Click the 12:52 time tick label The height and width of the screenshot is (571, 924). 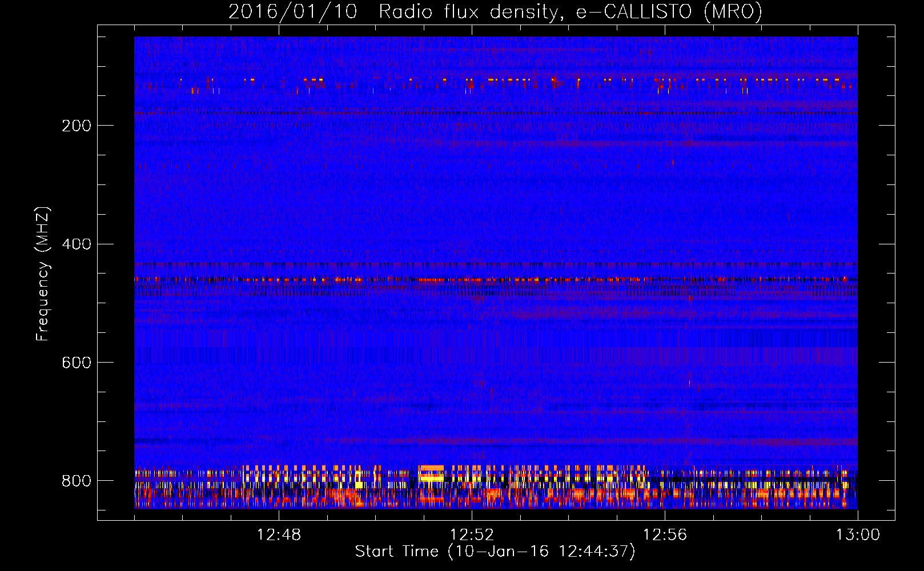472,535
